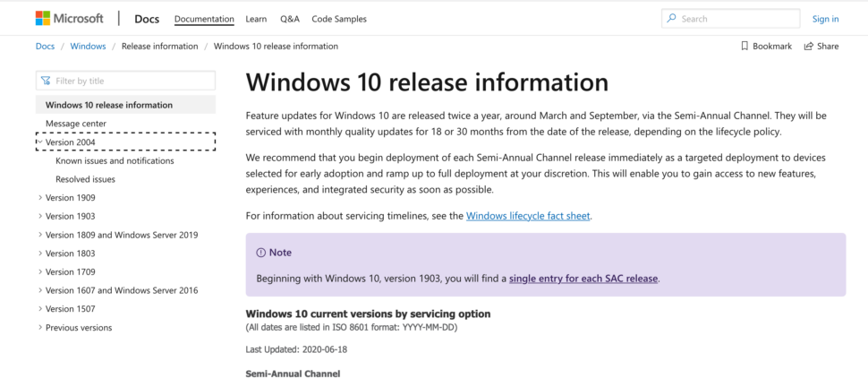
Task: Click the search magnifier icon
Action: 671,18
